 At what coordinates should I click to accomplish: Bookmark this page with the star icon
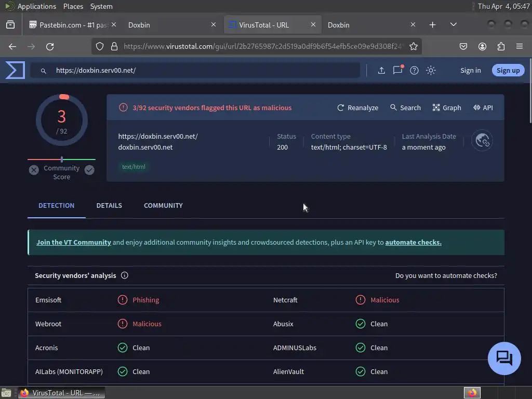413,46
